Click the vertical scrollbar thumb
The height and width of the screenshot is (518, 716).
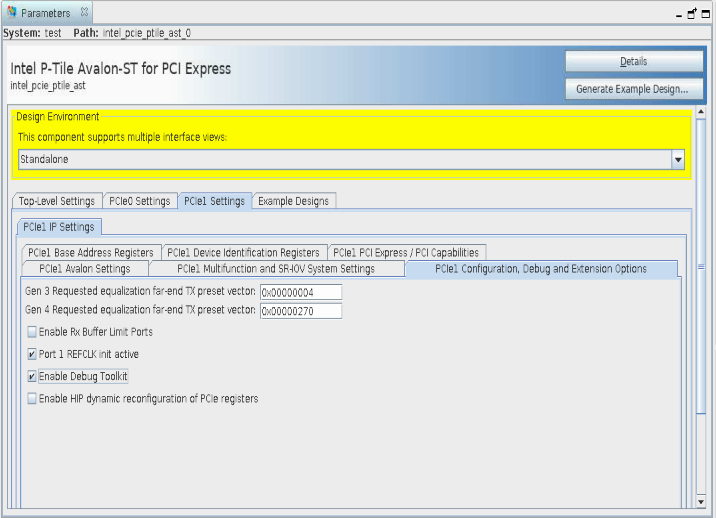click(701, 267)
